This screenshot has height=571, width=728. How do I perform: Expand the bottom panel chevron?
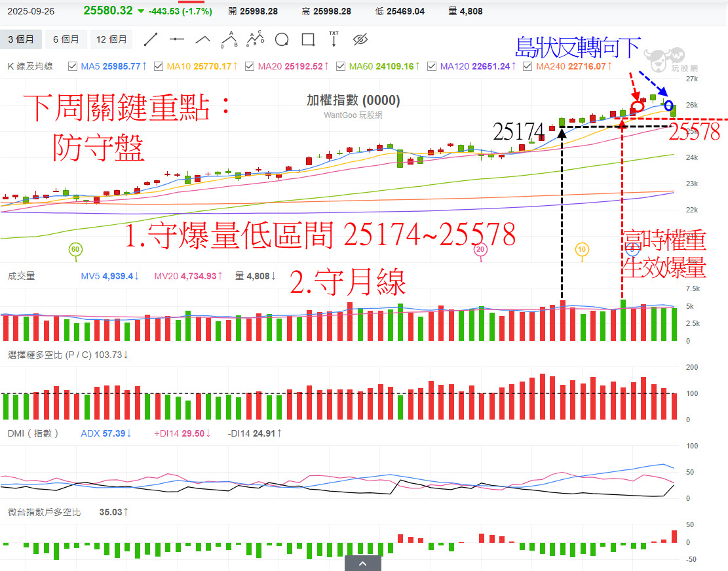pos(362,563)
